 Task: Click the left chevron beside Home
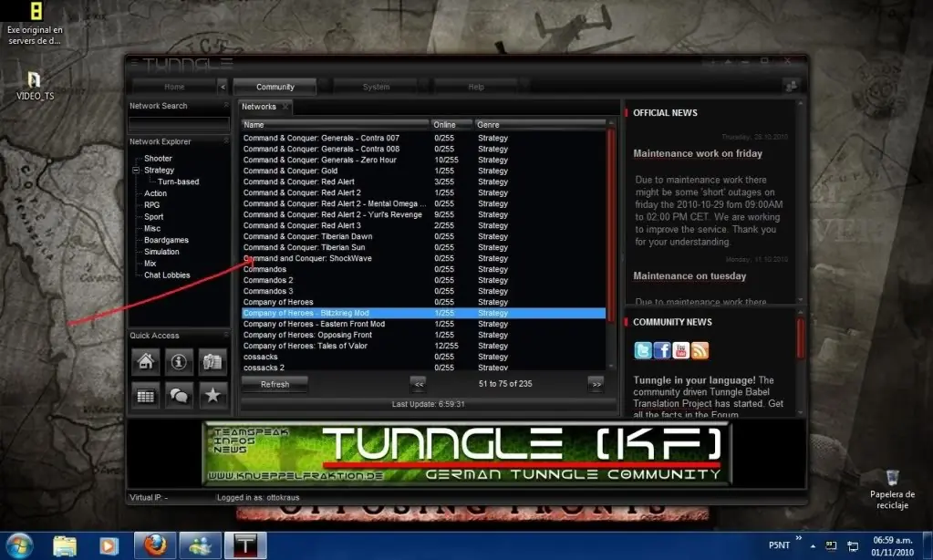pyautogui.click(x=223, y=87)
